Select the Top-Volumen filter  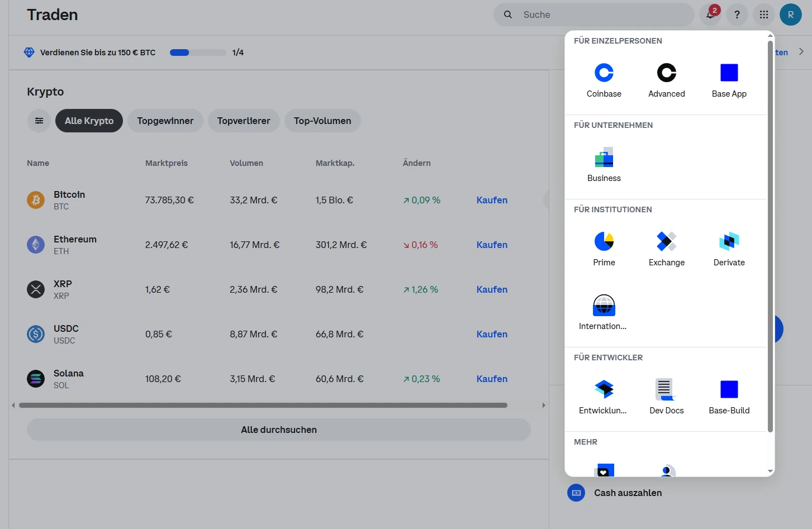tap(322, 121)
